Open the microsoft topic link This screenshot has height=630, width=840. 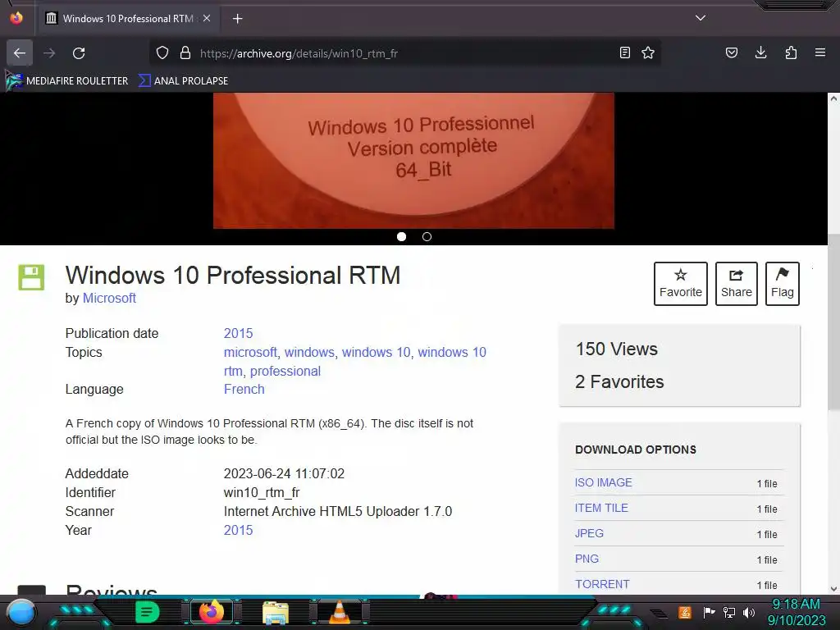click(250, 352)
